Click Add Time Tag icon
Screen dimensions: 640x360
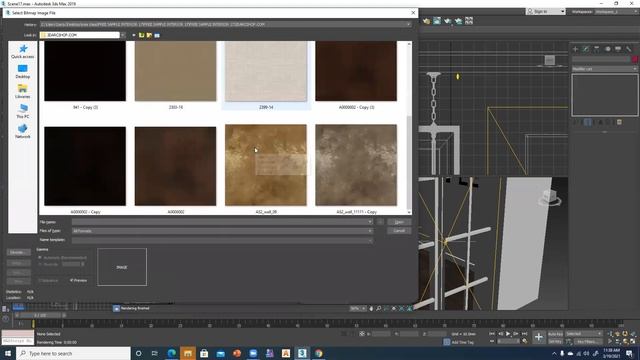click(447, 342)
